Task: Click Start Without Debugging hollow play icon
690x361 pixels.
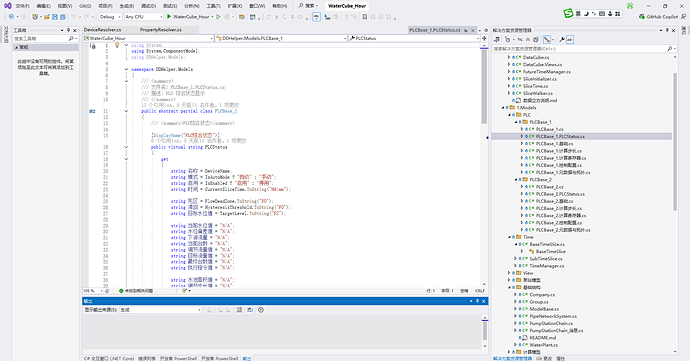Action: tap(218, 17)
